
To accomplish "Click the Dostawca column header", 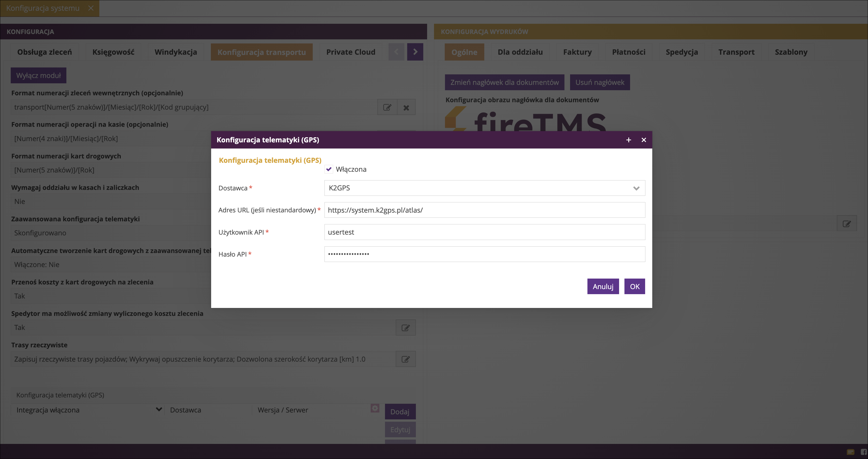I will 208,410.
